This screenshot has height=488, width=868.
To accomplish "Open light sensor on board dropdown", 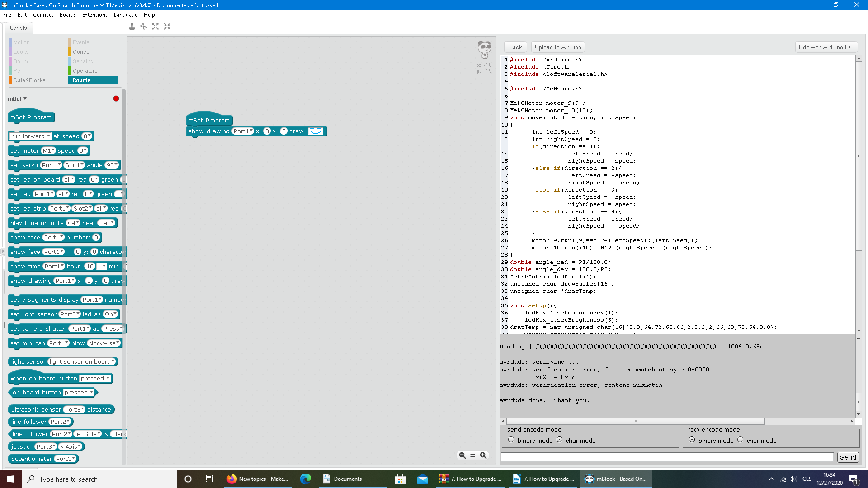I will click(x=82, y=361).
